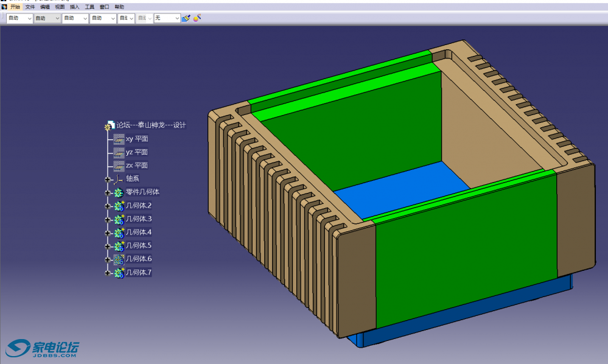Expand the 零件几何体 tree node
The width and height of the screenshot is (608, 364).
pos(108,193)
